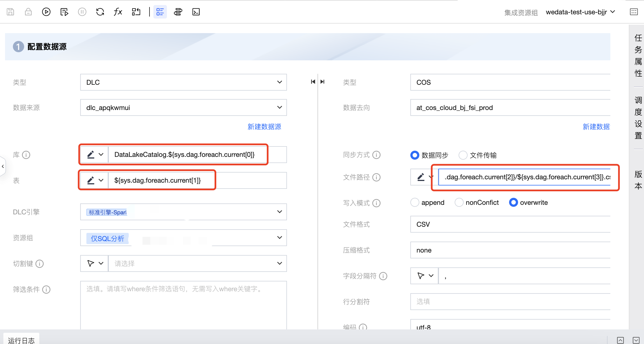This screenshot has height=344, width=644.
Task: Click the highlighted form view icon
Action: pyautogui.click(x=160, y=12)
